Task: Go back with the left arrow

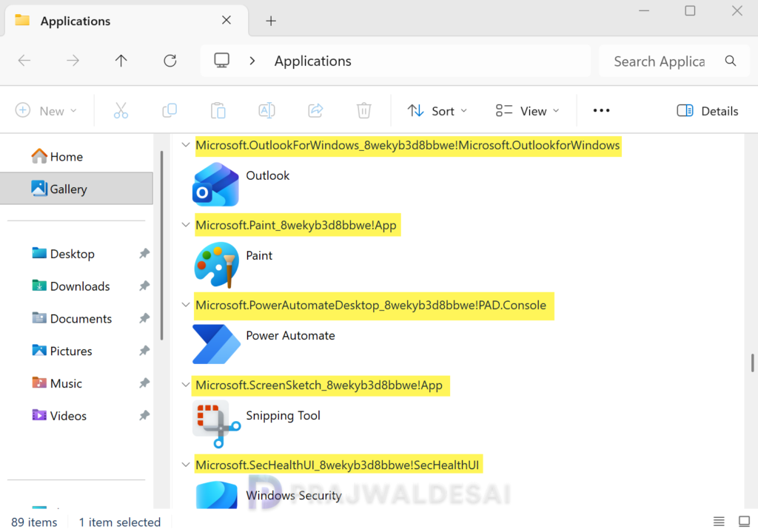Action: 24,61
